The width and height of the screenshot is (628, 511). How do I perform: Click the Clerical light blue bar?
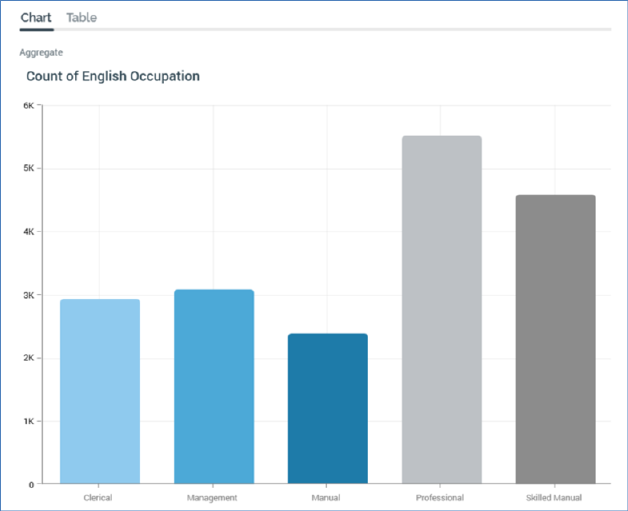point(100,391)
